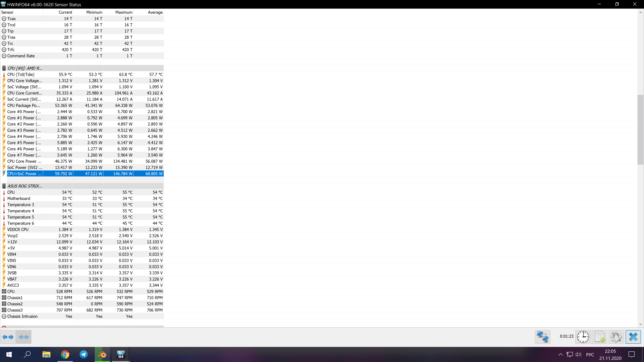Switch to Blender on the taskbar
644x362 pixels.
click(102, 354)
